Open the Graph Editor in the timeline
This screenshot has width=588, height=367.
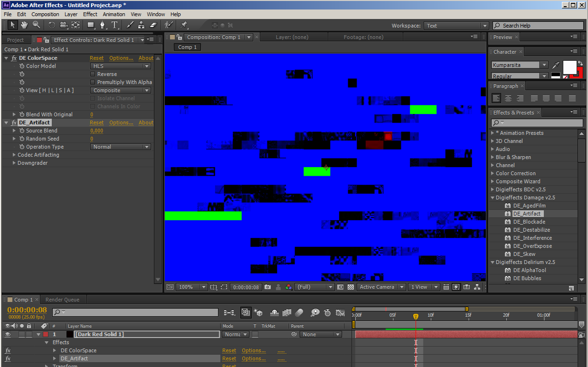[x=340, y=312]
